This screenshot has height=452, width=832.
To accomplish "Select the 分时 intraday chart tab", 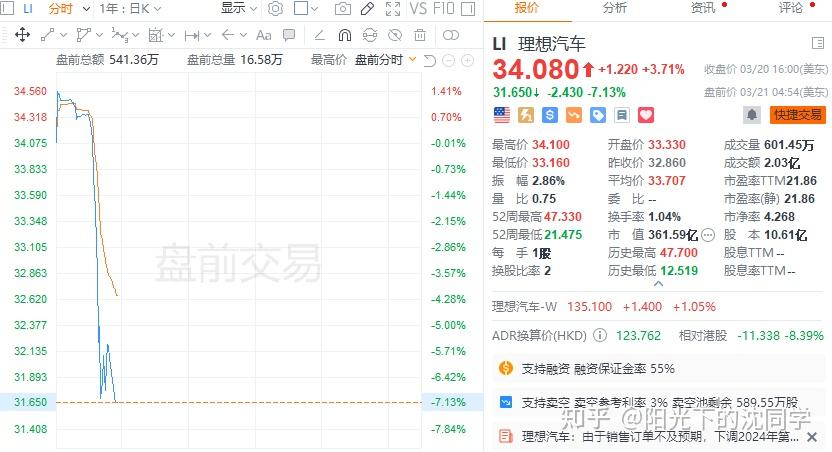I will click(60, 8).
